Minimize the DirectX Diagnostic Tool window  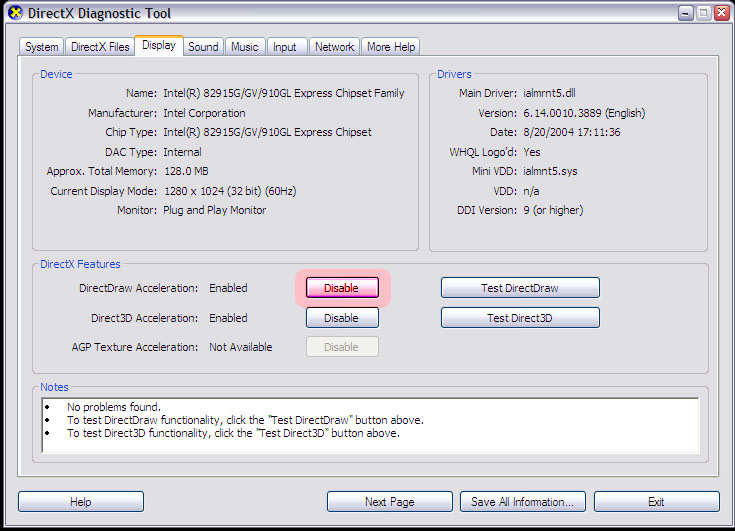pos(683,14)
